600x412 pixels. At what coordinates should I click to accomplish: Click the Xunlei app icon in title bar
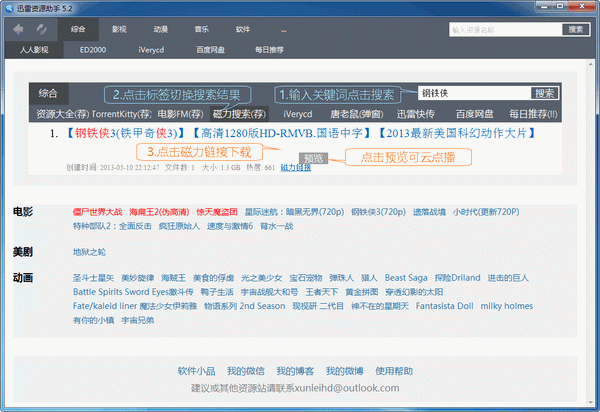pos(9,8)
